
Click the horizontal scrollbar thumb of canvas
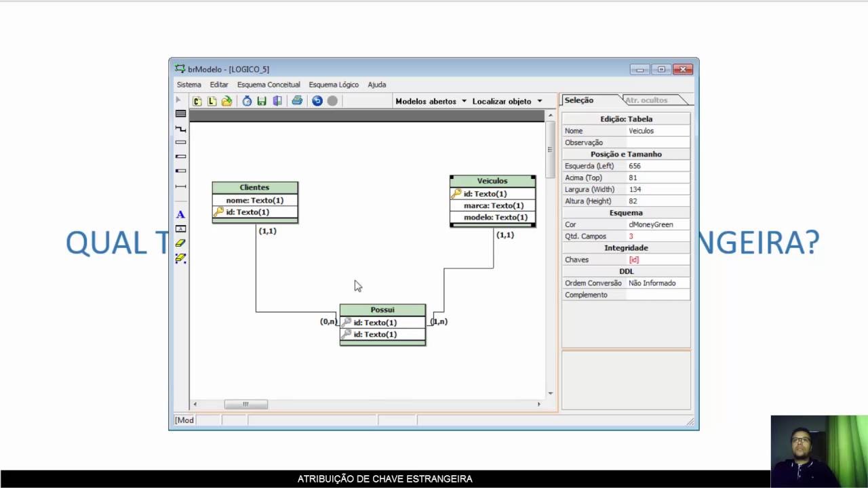pos(245,405)
